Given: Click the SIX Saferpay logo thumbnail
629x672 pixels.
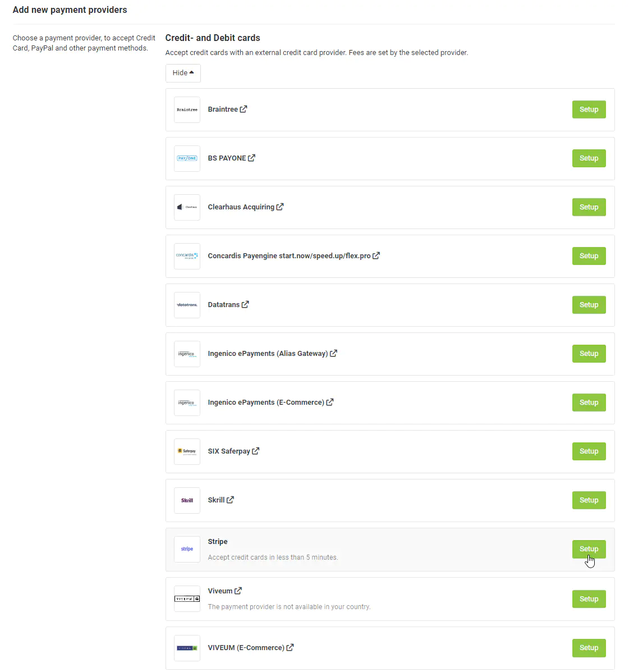Looking at the screenshot, I should [187, 451].
